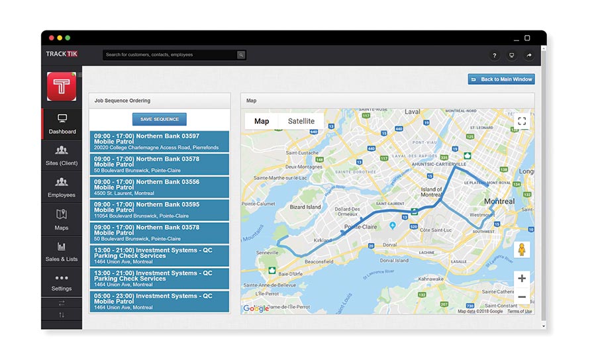This screenshot has width=596, height=364.
Task: Open Maps section in the sidebar
Action: [62, 220]
